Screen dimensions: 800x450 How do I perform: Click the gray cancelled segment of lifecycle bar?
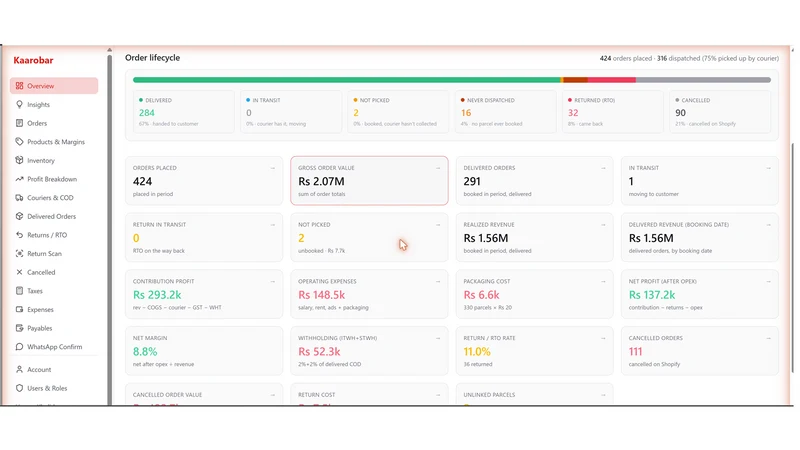703,80
